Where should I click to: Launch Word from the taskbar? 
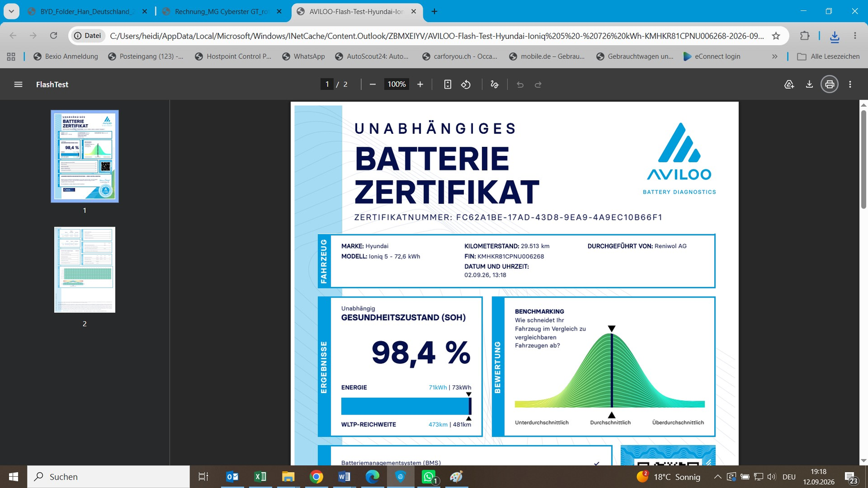coord(344,477)
